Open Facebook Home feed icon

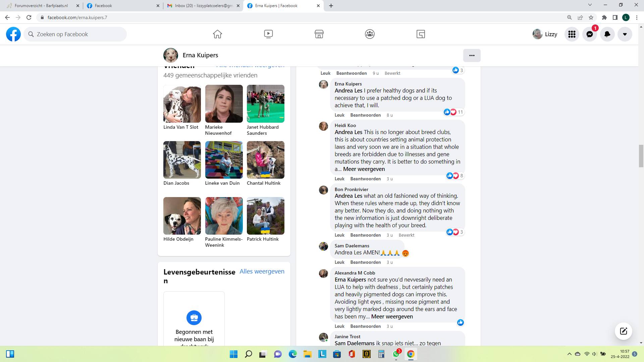217,34
